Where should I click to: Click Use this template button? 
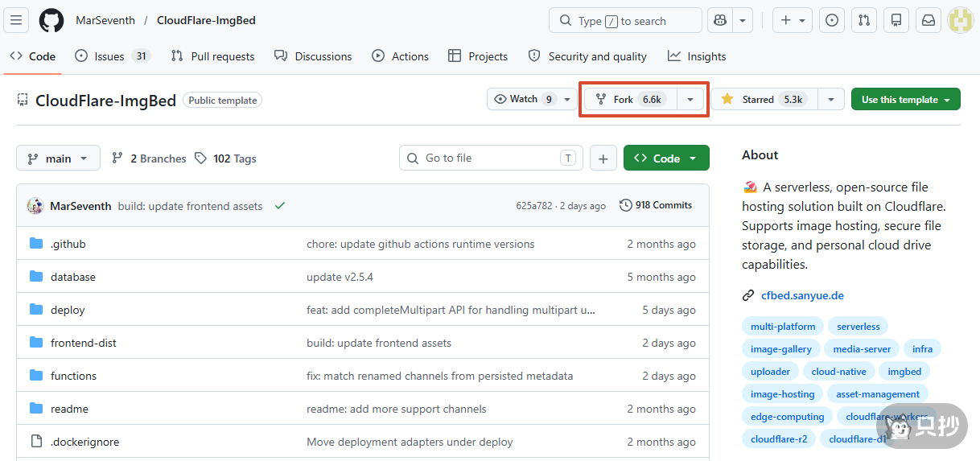click(906, 99)
